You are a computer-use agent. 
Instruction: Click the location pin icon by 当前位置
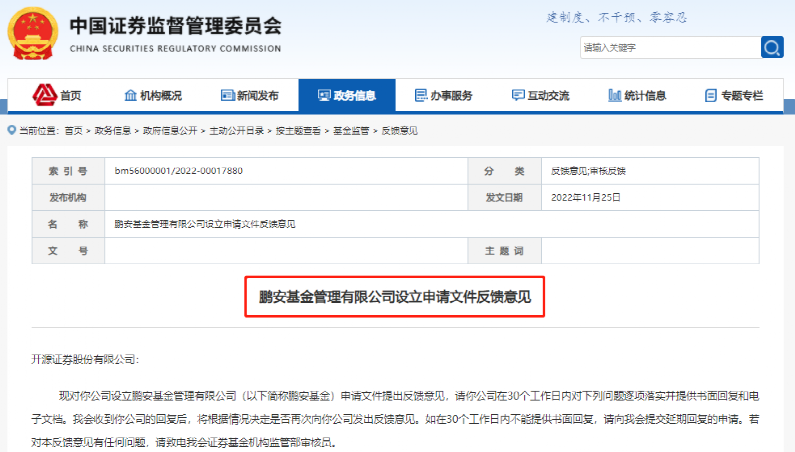[x=12, y=130]
